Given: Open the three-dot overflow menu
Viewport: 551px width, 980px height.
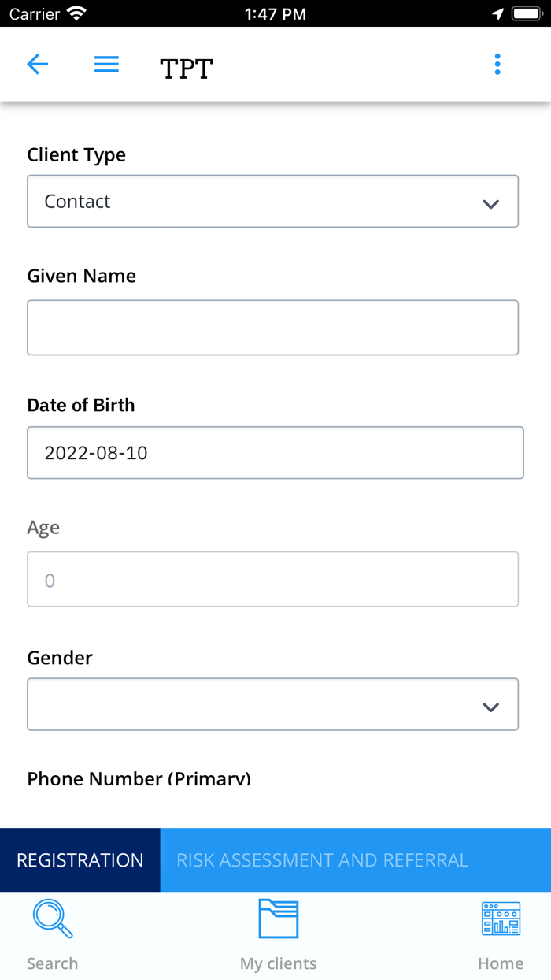Looking at the screenshot, I should [x=497, y=65].
